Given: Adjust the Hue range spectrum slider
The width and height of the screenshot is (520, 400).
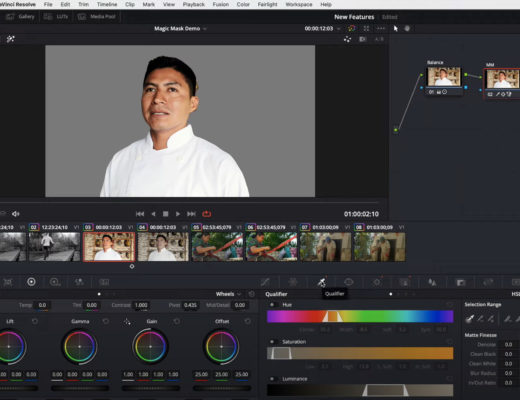Looking at the screenshot, I should coord(360,316).
